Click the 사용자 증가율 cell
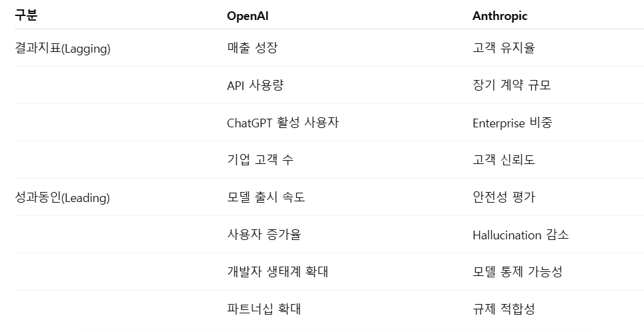Screen dimensions: 644x332 tap(264, 234)
